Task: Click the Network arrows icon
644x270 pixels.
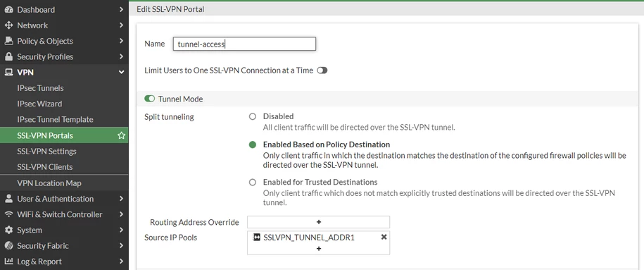Action: point(8,25)
